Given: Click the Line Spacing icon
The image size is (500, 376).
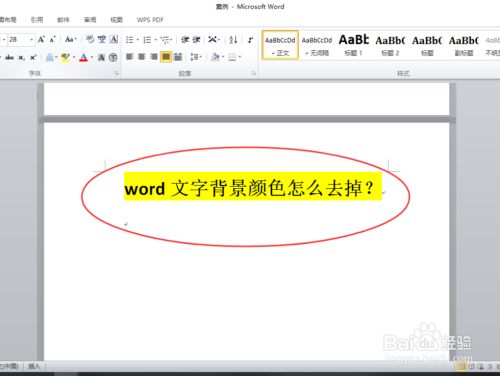Looking at the screenshot, I should (x=194, y=57).
